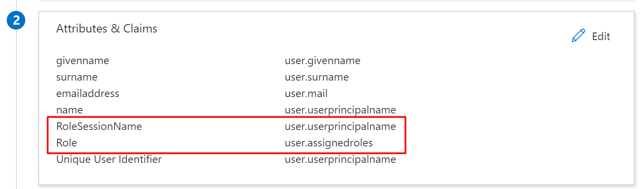Select the givenname claim name
This screenshot has width=644, height=189.
(82, 61)
